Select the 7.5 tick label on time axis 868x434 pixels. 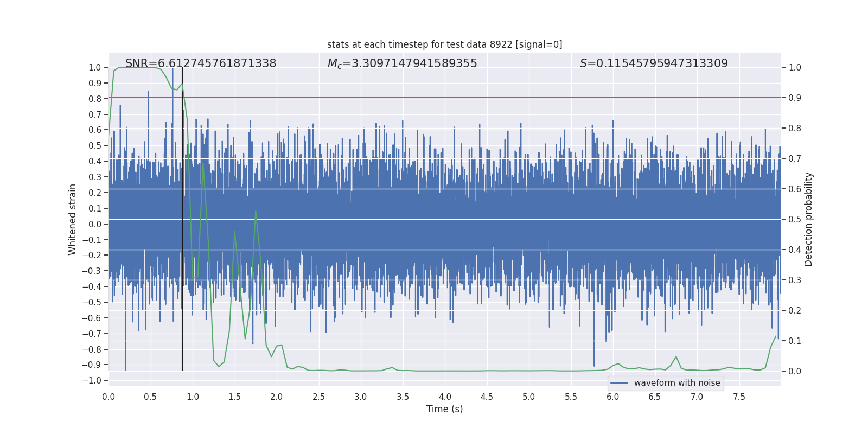pos(739,397)
